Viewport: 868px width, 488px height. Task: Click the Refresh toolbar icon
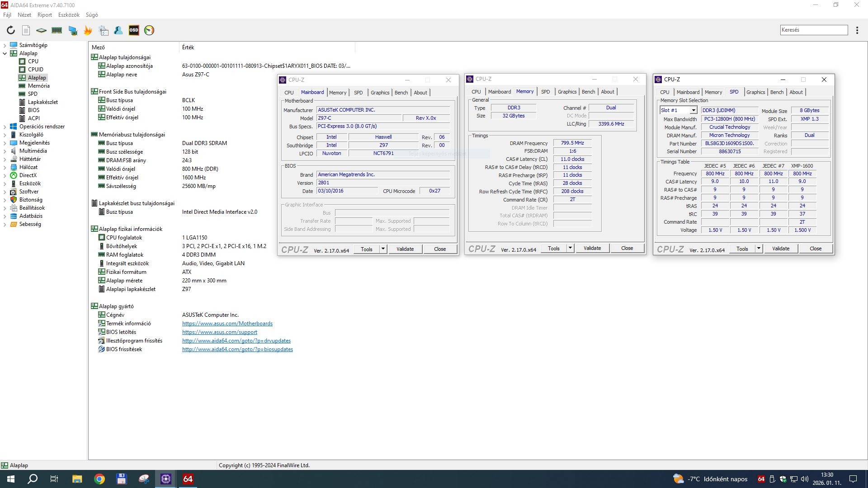pos(10,30)
